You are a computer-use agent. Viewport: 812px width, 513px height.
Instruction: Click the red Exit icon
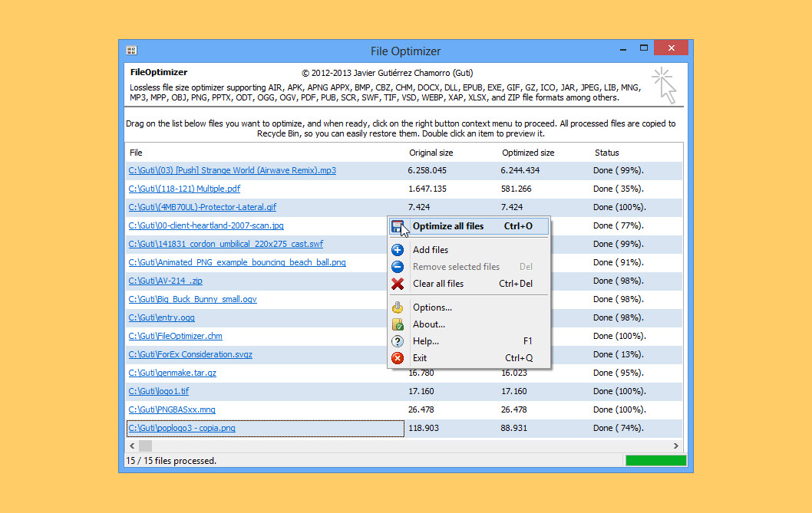pyautogui.click(x=398, y=358)
